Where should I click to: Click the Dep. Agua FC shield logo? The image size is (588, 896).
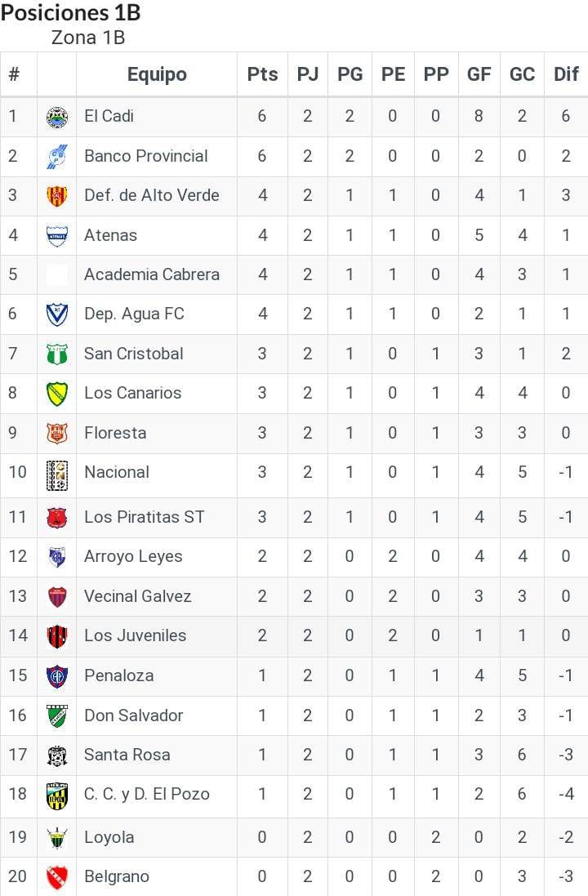(x=57, y=314)
